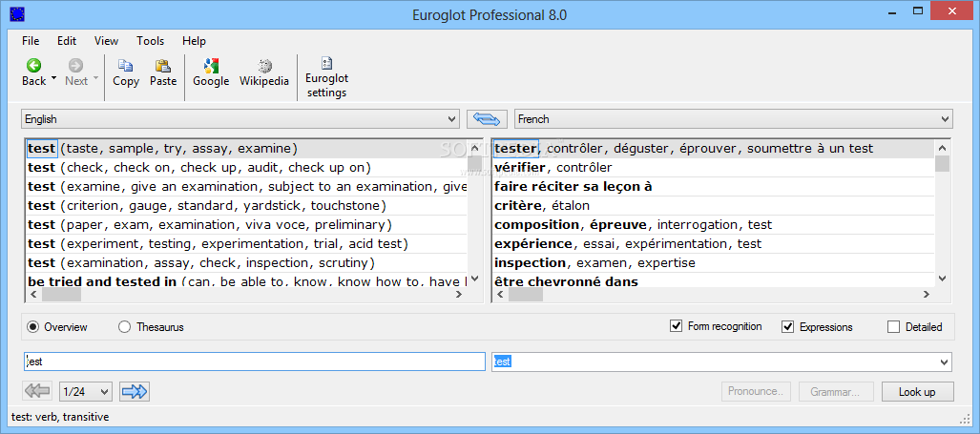Open the View menu

point(106,41)
